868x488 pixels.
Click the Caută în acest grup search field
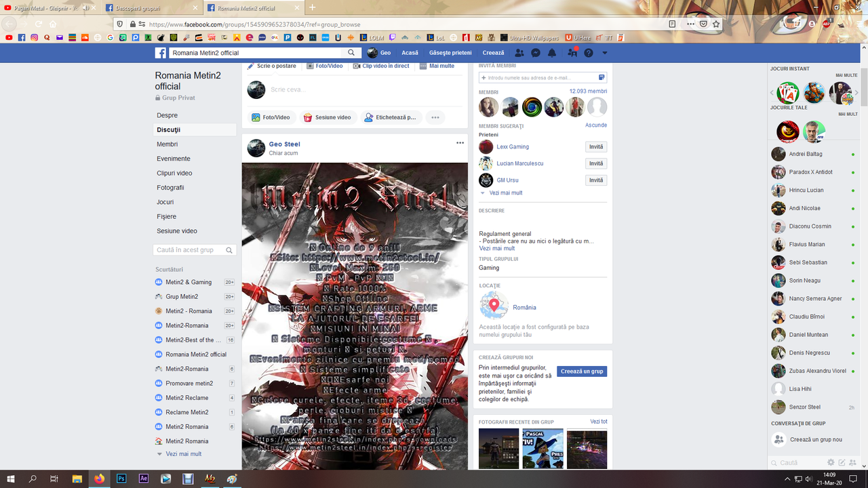[x=195, y=250]
